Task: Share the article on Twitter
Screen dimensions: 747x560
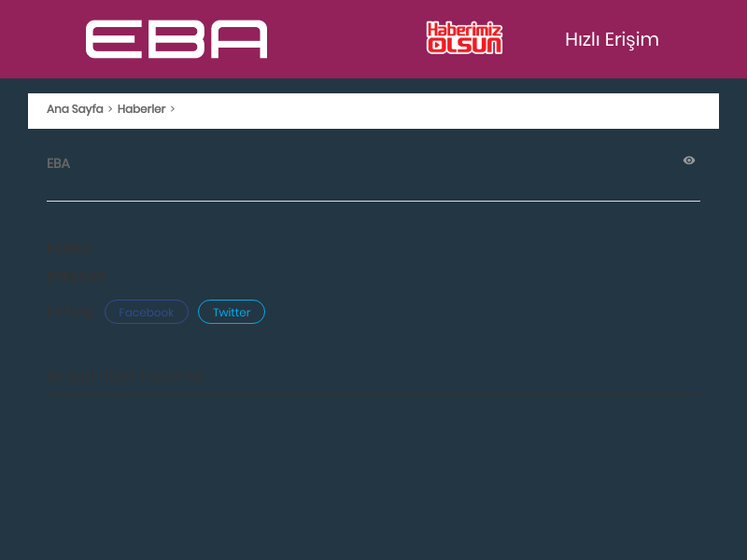Action: (232, 312)
